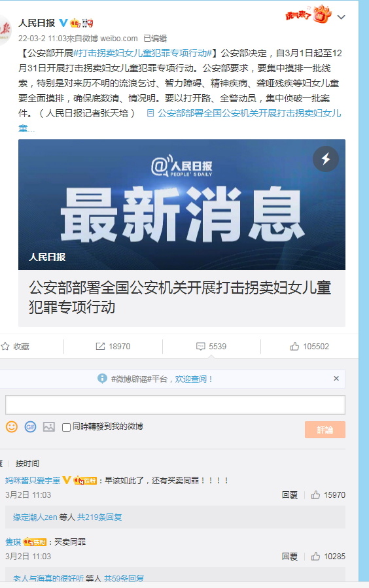The height and width of the screenshot is (588, 369).
Task: Click the lightning bolt icon on the article image
Action: tap(326, 159)
